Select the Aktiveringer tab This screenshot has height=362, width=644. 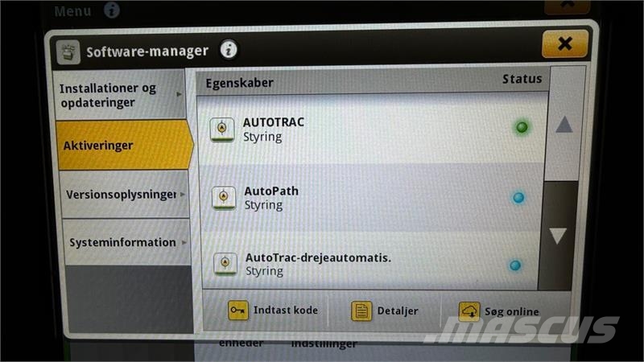click(125, 146)
